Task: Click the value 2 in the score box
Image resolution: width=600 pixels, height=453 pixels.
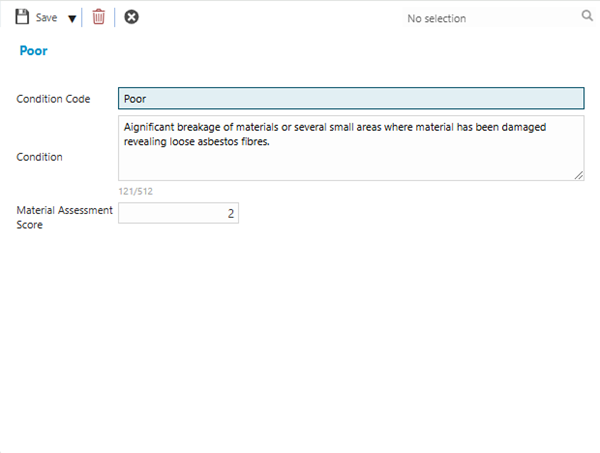Action: pyautogui.click(x=230, y=213)
